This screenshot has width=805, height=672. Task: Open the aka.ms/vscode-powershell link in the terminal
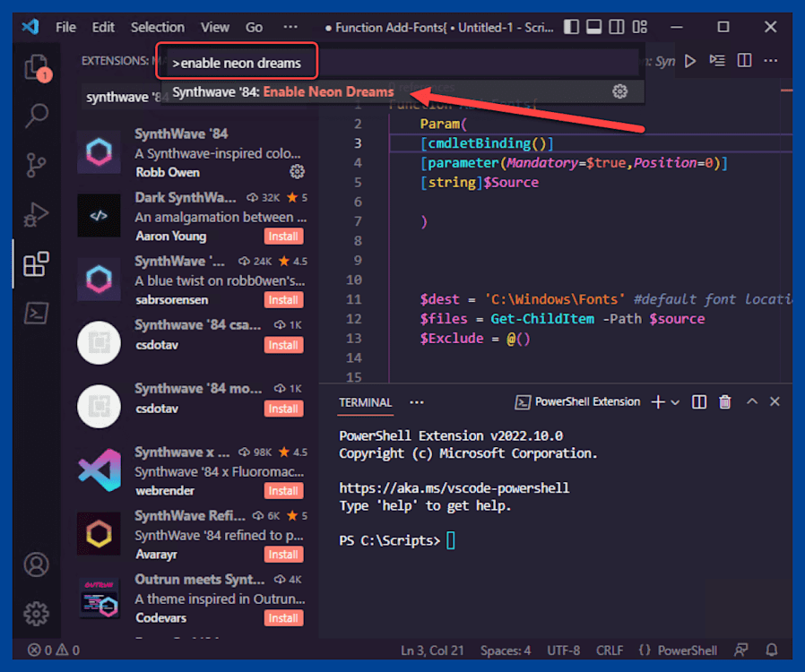pos(454,487)
